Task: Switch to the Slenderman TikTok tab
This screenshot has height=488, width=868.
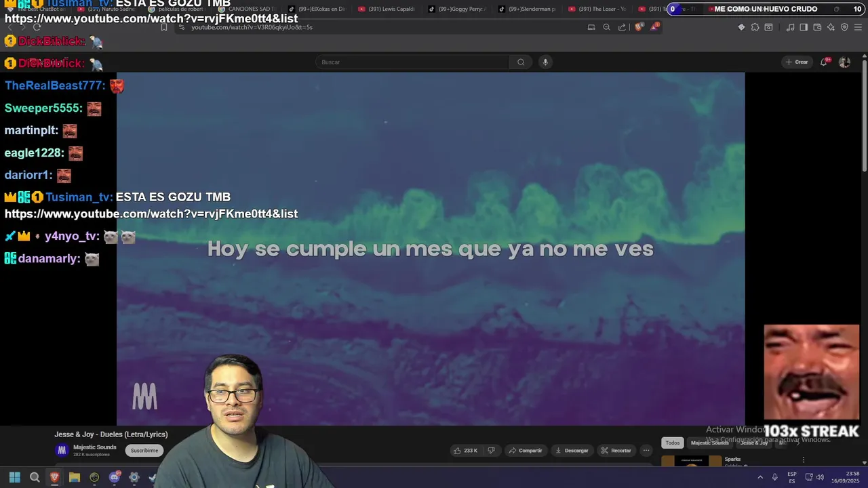Action: 527,9
